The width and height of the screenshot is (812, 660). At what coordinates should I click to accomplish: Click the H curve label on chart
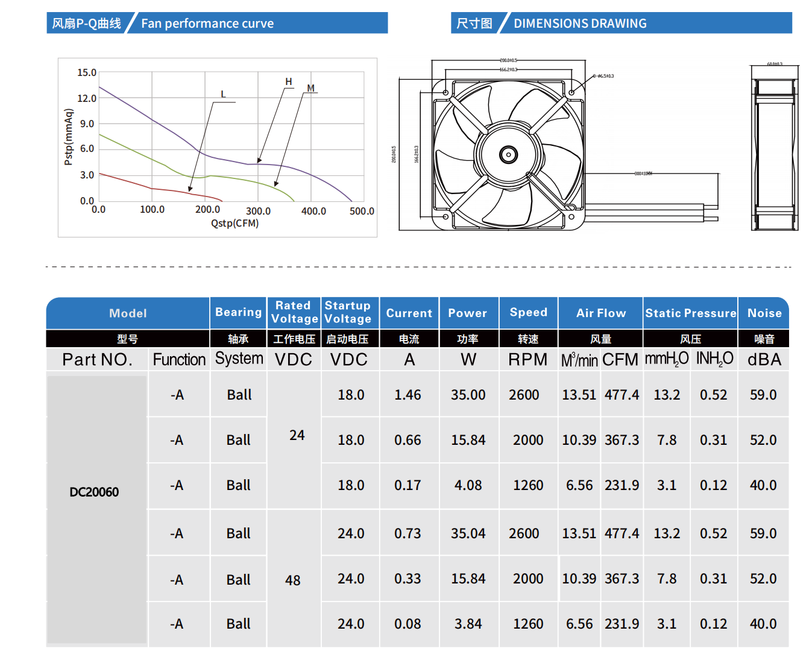(x=289, y=82)
